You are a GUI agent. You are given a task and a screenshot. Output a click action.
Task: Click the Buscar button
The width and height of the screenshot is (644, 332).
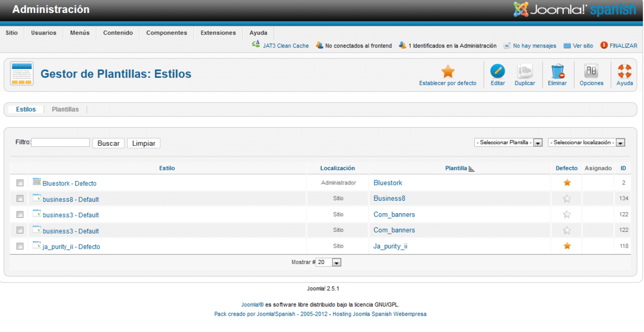point(108,143)
